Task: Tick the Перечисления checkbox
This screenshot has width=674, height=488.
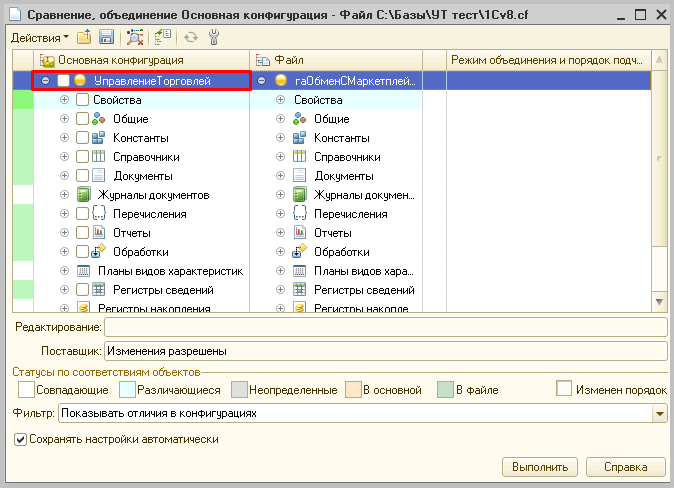Action: tap(82, 214)
